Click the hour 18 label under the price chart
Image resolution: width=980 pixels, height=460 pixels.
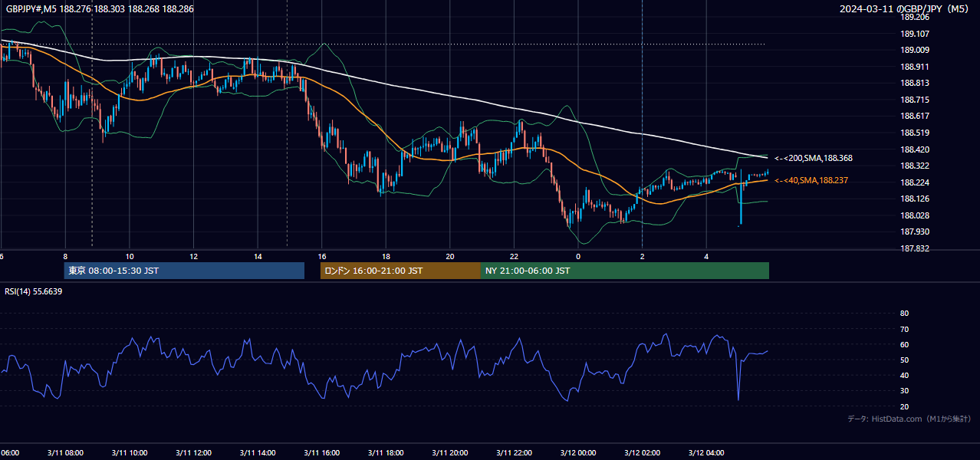coord(386,256)
